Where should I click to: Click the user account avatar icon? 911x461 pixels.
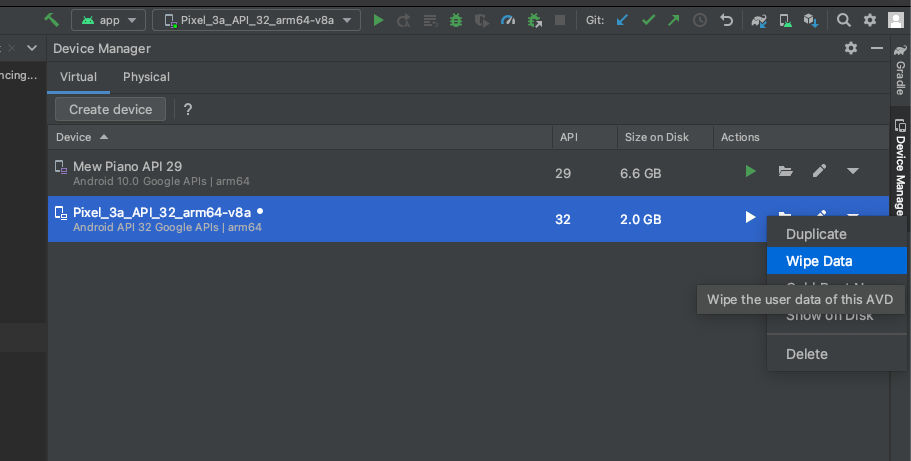896,20
